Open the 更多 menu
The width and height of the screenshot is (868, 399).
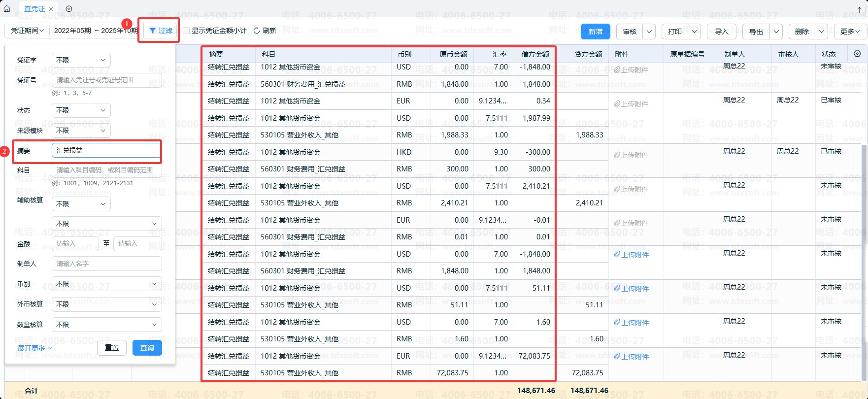[x=850, y=32]
